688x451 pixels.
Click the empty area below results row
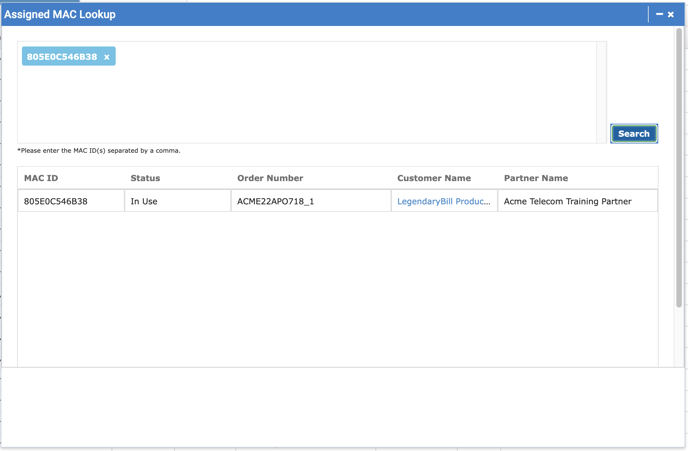337,290
